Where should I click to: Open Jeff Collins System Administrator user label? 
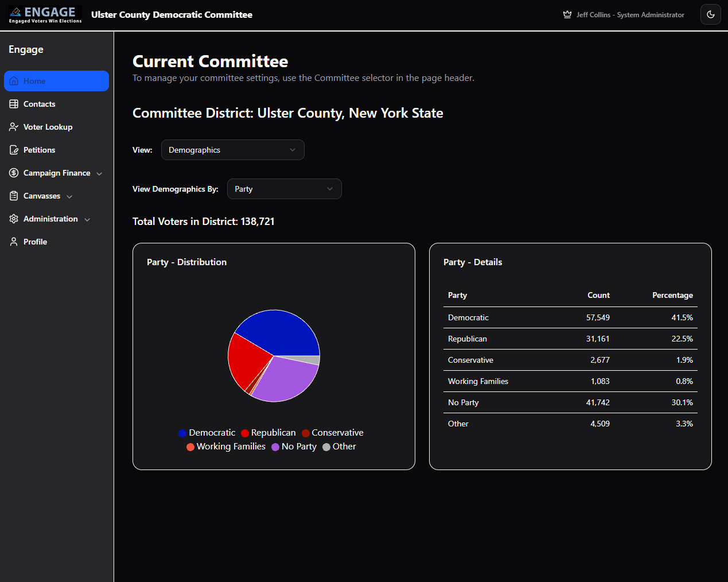[x=630, y=15]
